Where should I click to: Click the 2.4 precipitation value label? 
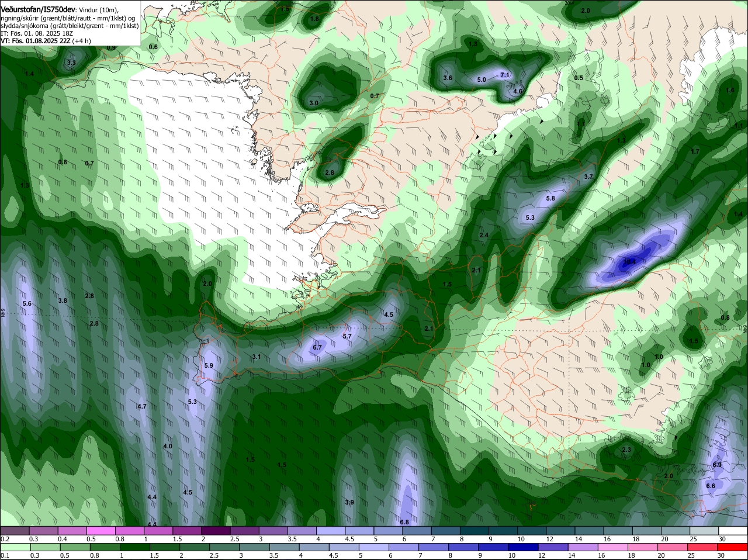484,235
